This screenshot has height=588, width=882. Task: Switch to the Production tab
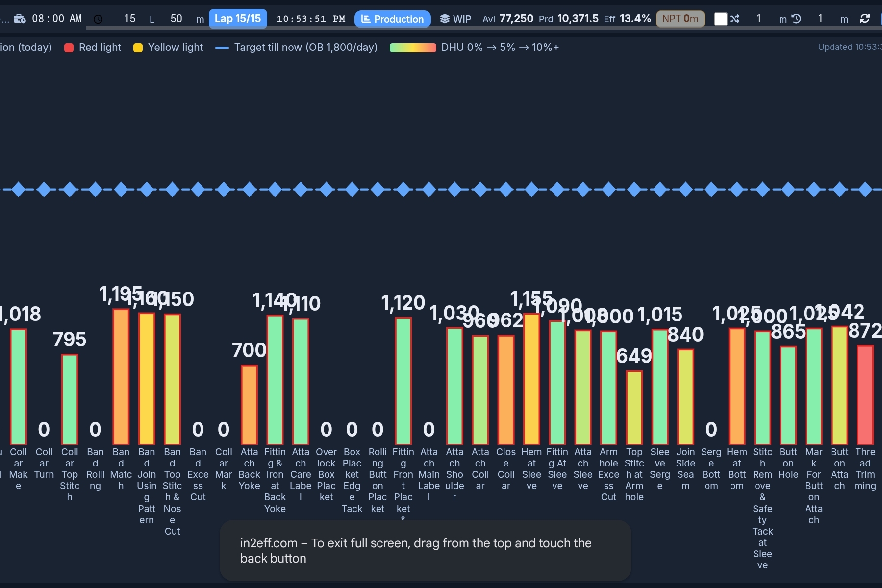click(x=393, y=19)
